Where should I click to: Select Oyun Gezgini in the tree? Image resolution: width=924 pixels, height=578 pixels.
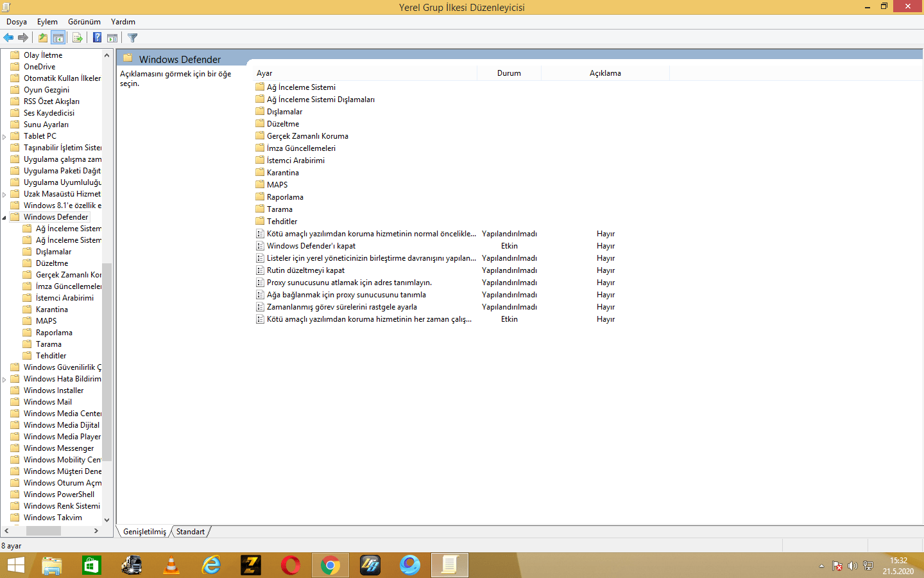pyautogui.click(x=46, y=90)
